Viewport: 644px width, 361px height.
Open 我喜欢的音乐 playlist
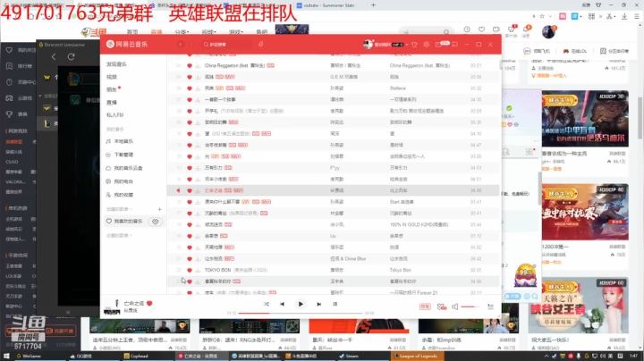pyautogui.click(x=128, y=222)
